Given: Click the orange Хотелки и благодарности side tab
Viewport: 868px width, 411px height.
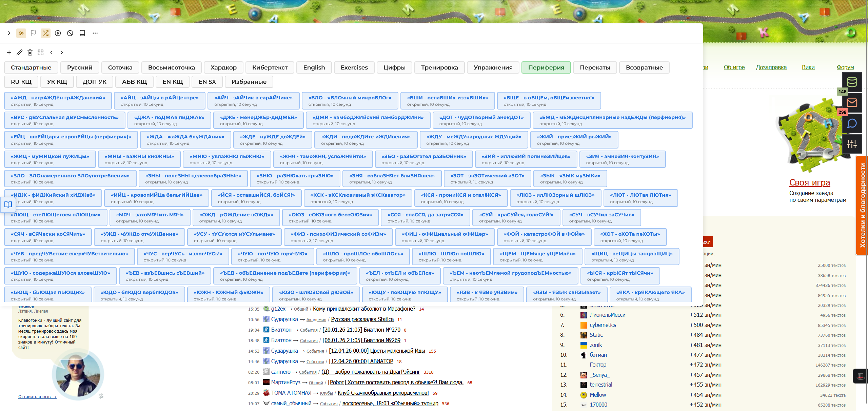Looking at the screenshot, I should (862, 205).
